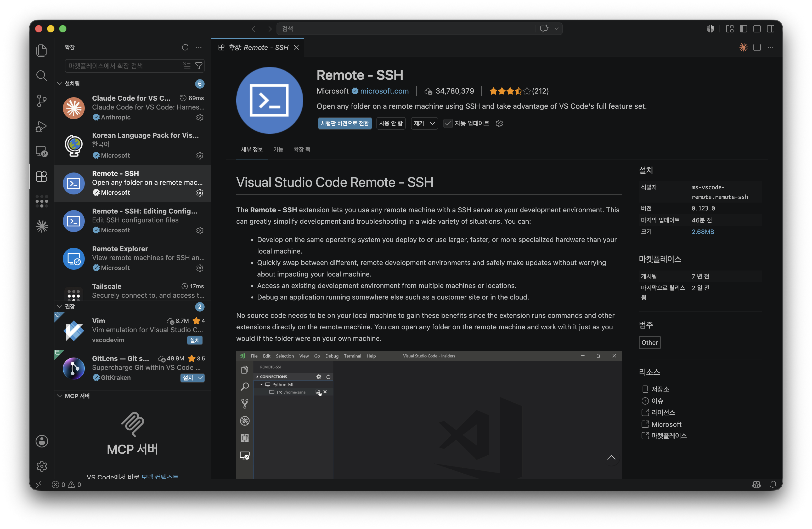
Task: Toggle the bottom panel visibility
Action: click(x=757, y=29)
